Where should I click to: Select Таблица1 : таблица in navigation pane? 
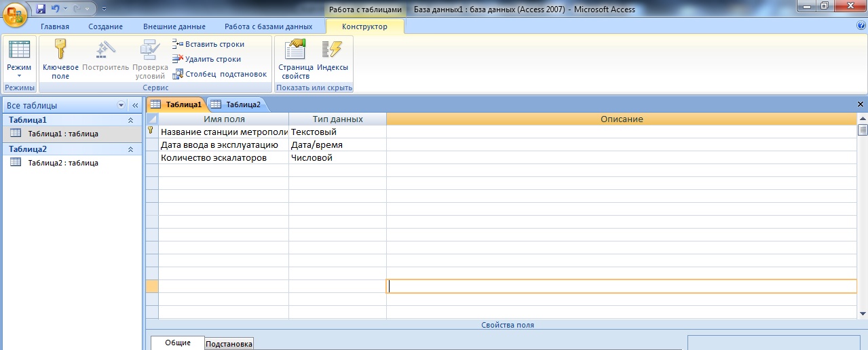[71, 134]
